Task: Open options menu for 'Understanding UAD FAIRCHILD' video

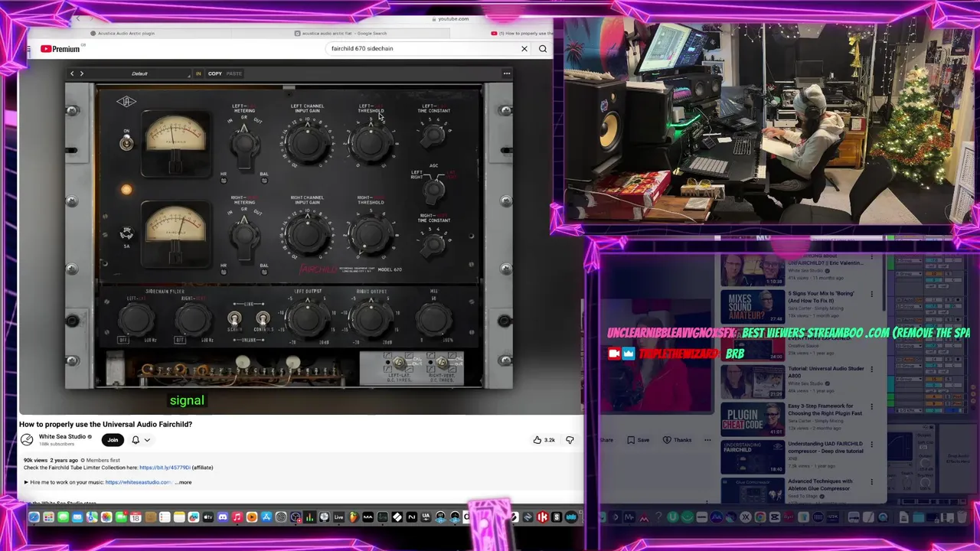Action: point(871,445)
